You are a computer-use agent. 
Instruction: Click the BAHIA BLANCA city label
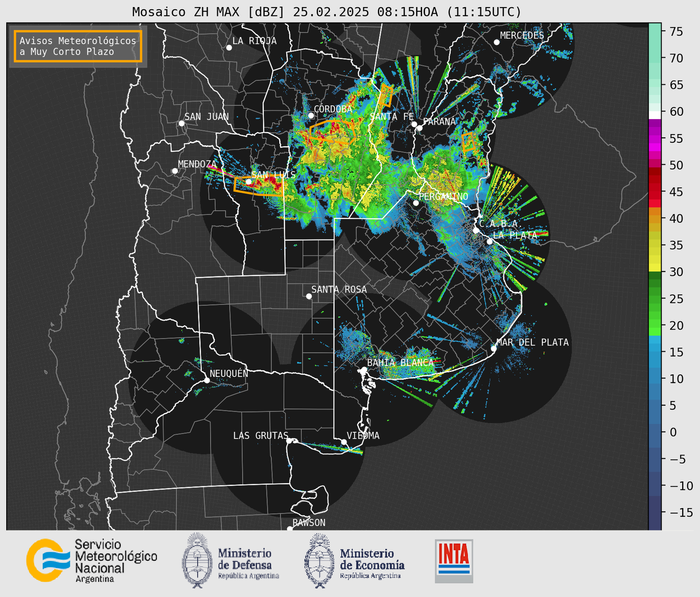pos(400,362)
